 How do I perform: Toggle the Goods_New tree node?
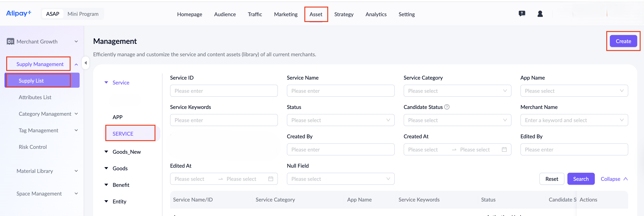coord(106,152)
